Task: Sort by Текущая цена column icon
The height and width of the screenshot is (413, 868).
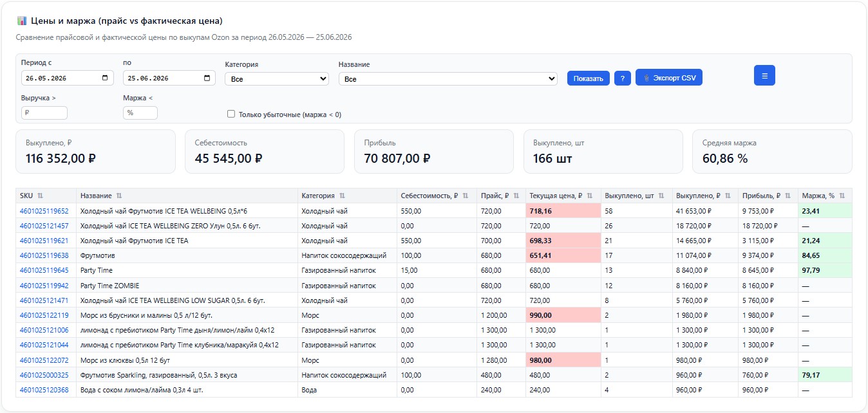Action: pyautogui.click(x=590, y=196)
